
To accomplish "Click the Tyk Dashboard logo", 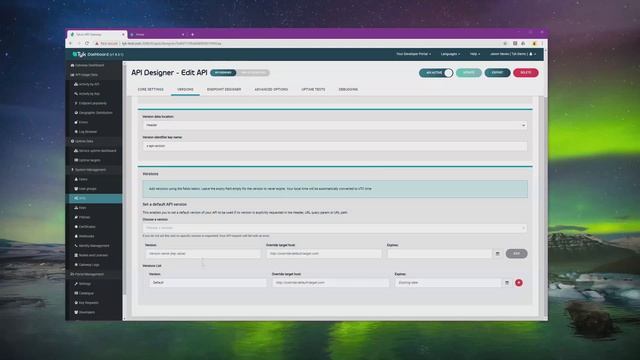I will (98, 54).
